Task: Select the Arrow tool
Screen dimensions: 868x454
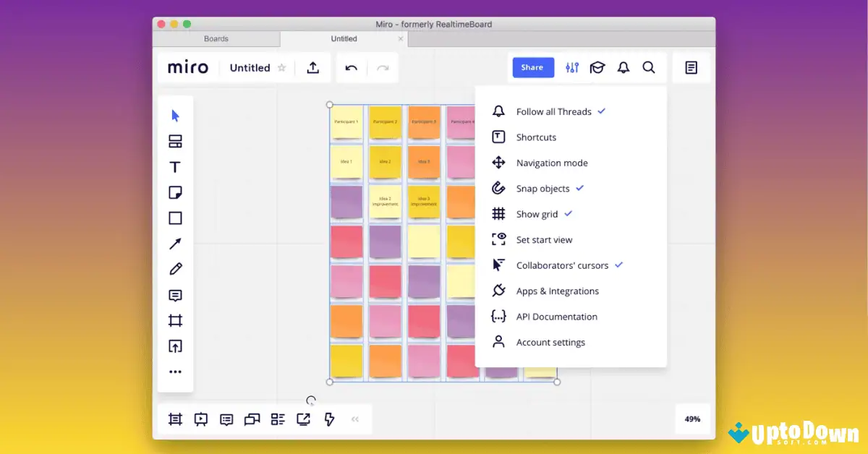Action: (x=175, y=244)
